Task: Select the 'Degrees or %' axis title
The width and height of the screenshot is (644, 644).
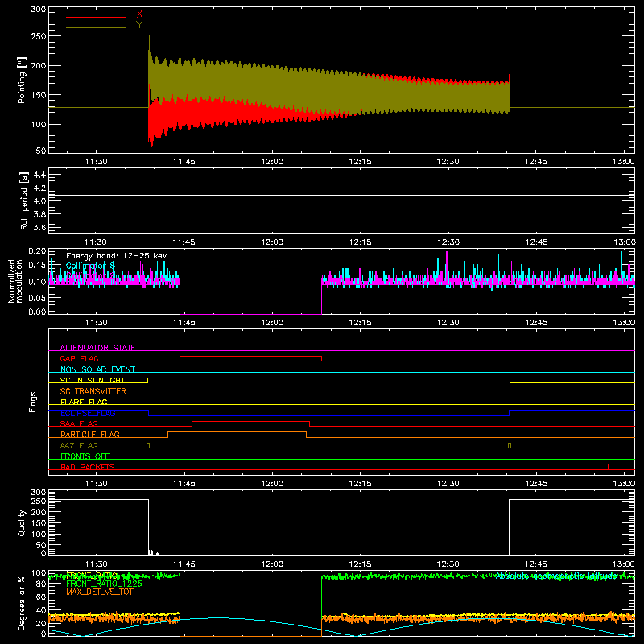Action: coord(21,604)
